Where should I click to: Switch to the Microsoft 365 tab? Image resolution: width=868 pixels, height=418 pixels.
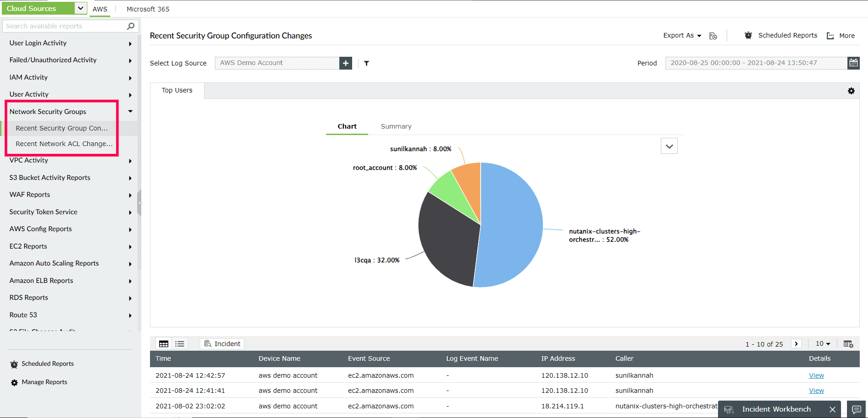(147, 9)
